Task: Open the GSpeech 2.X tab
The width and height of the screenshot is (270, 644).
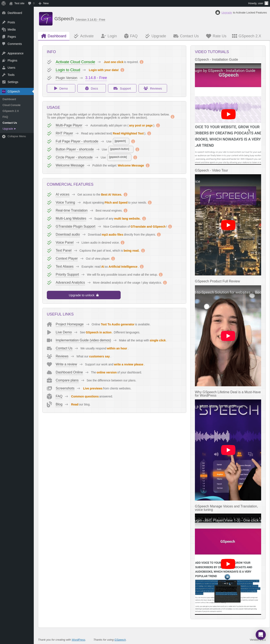Action: pyautogui.click(x=246, y=36)
